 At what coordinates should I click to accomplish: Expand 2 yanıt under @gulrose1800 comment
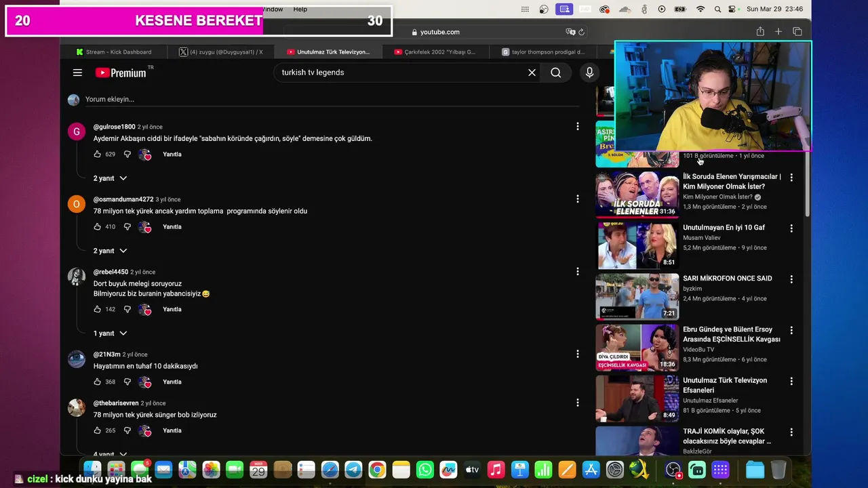pos(110,178)
